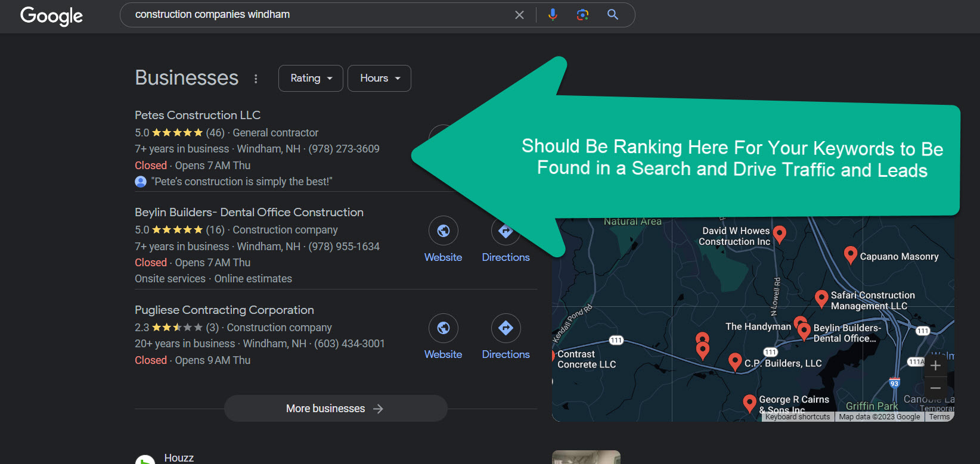The image size is (980, 464).
Task: Get directions to Pugliese Contracting
Action: 505,328
